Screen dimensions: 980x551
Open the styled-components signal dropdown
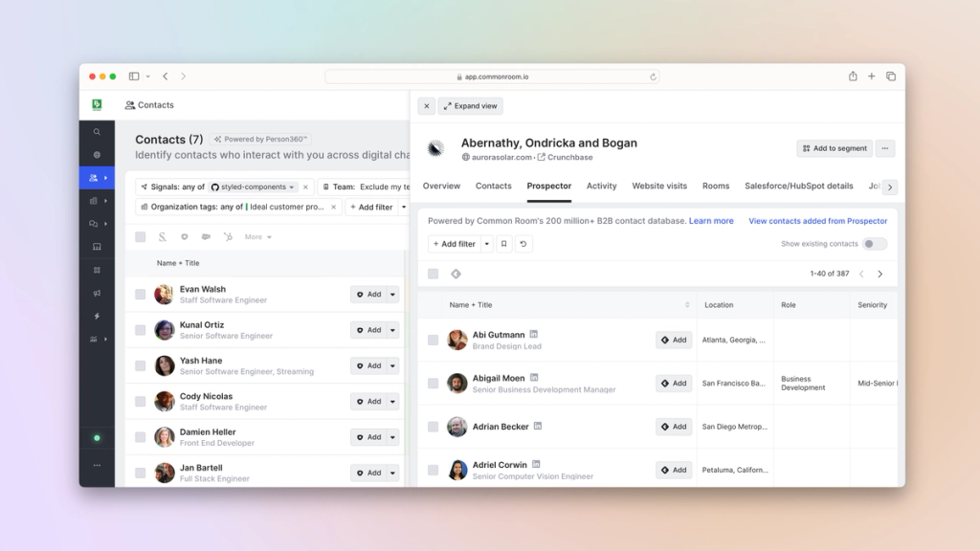tap(253, 187)
